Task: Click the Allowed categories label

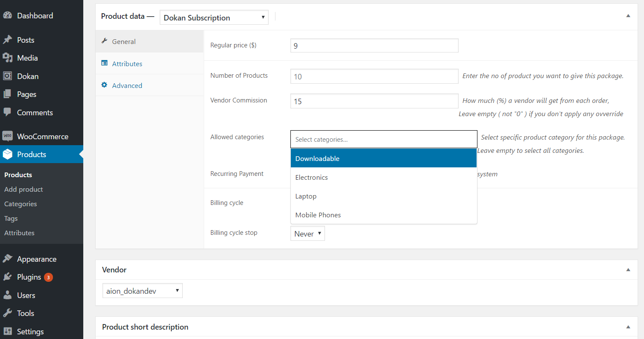Action: 237,137
